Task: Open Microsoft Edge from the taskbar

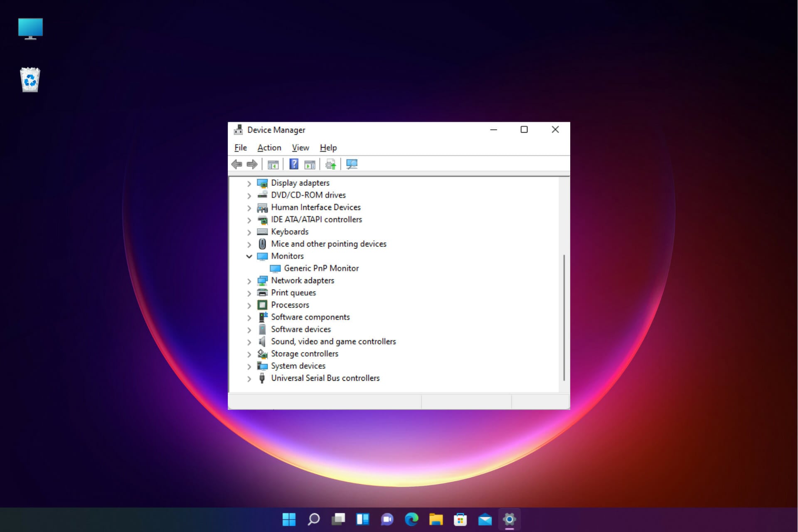Action: 411,519
